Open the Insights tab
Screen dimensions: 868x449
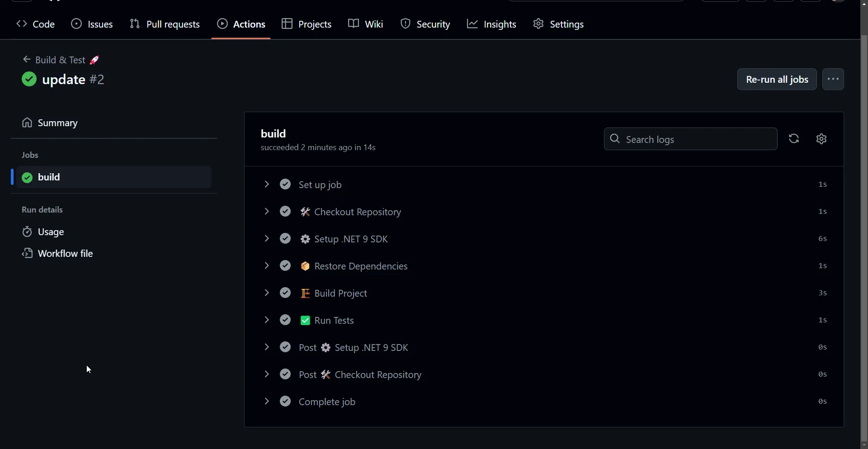pyautogui.click(x=491, y=24)
